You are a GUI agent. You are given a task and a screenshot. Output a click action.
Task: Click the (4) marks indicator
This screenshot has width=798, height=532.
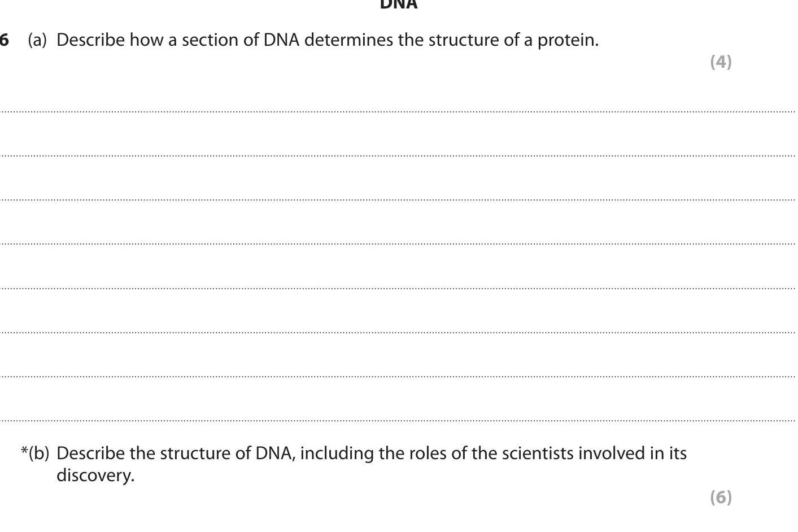pos(721,62)
